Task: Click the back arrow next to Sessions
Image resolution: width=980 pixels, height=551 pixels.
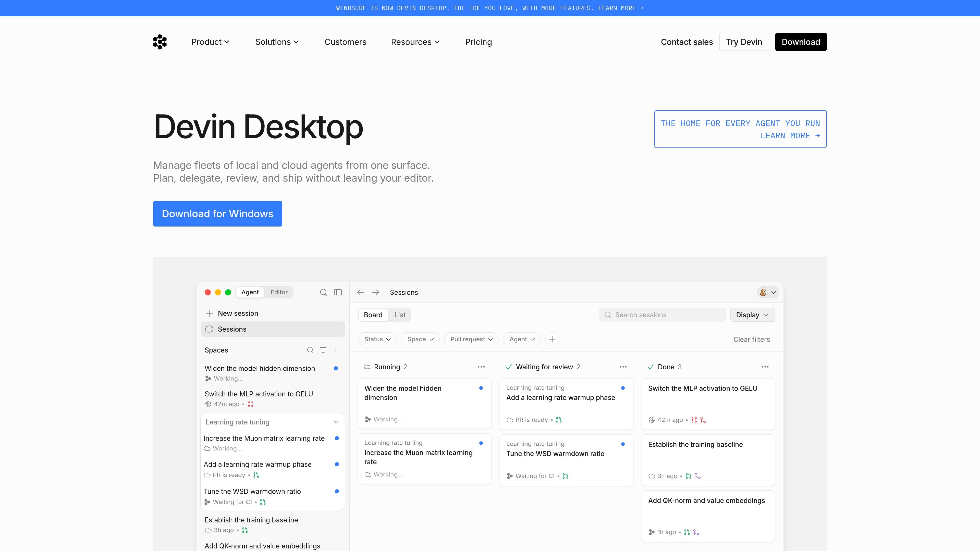Action: (x=361, y=292)
